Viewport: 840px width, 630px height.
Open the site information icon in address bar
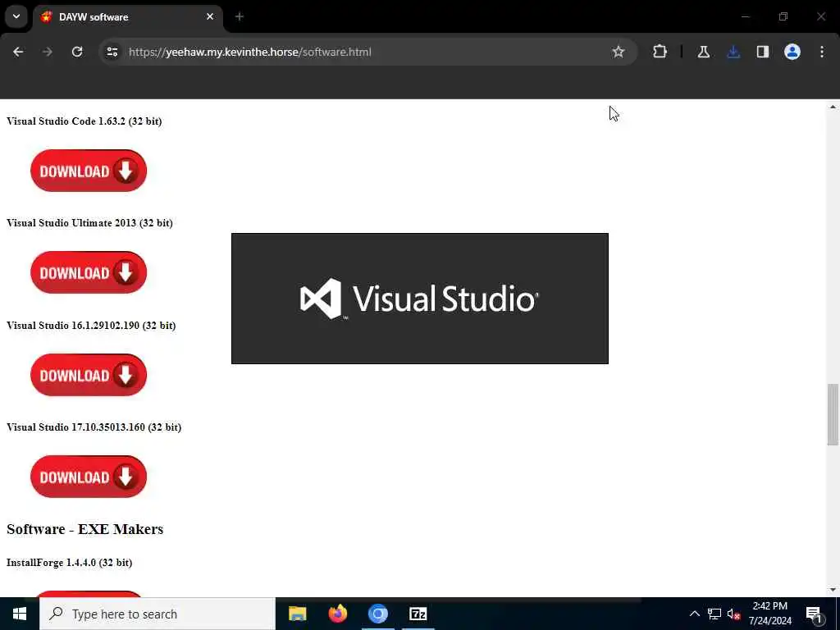(x=112, y=52)
